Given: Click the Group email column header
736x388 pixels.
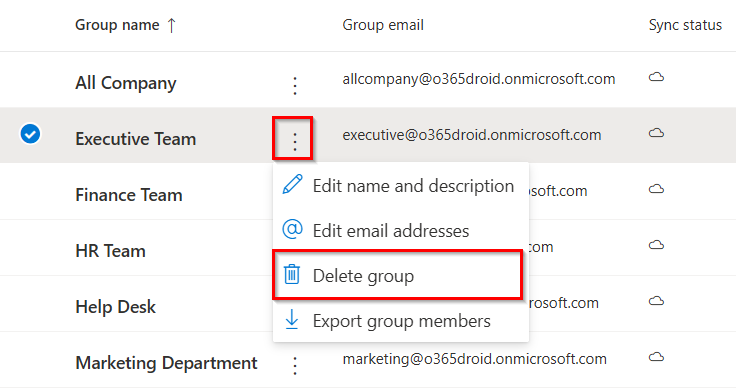Looking at the screenshot, I should 383,25.
